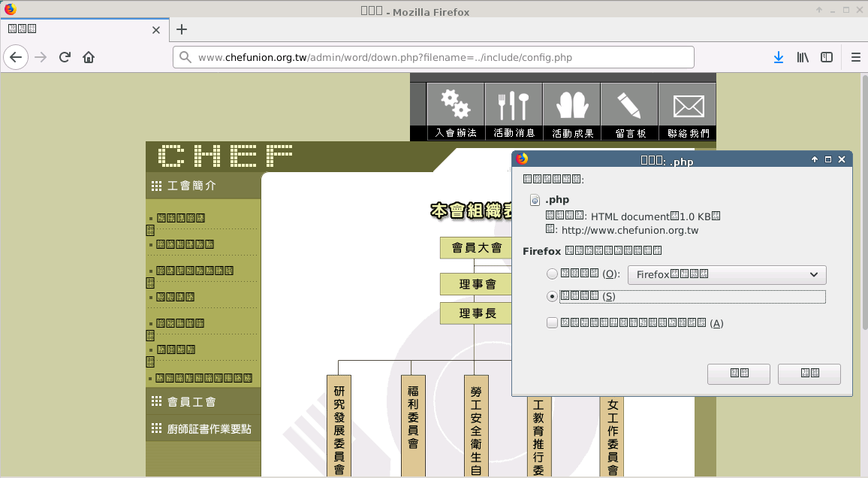
Task: Click the second link under 工會簡介
Action: [x=185, y=244]
